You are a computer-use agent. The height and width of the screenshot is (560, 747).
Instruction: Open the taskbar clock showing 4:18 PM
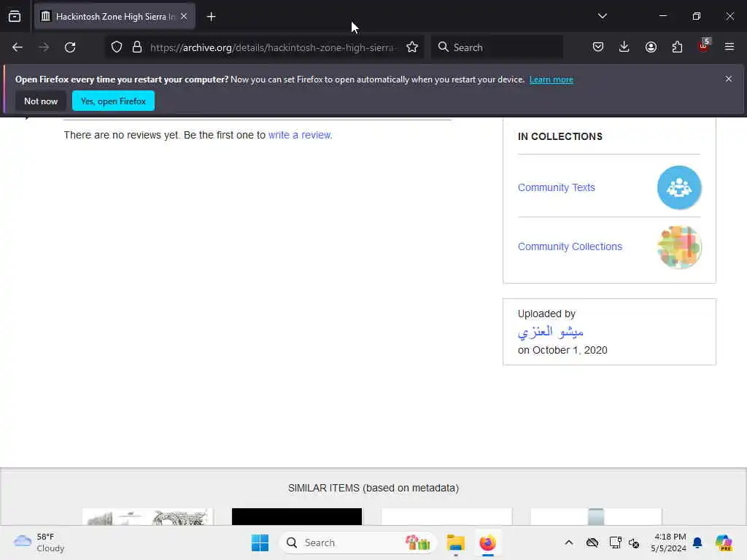click(x=669, y=542)
